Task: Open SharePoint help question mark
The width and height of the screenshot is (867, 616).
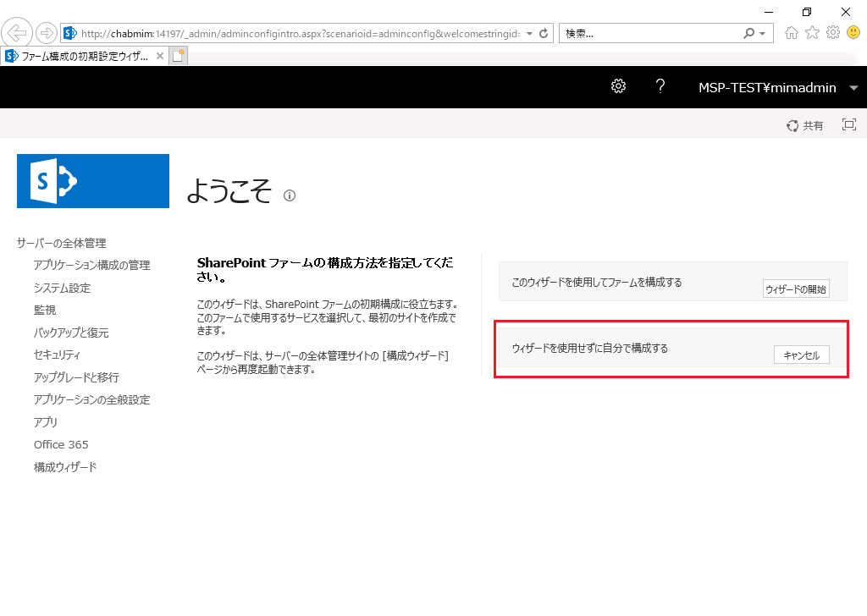Action: [660, 86]
